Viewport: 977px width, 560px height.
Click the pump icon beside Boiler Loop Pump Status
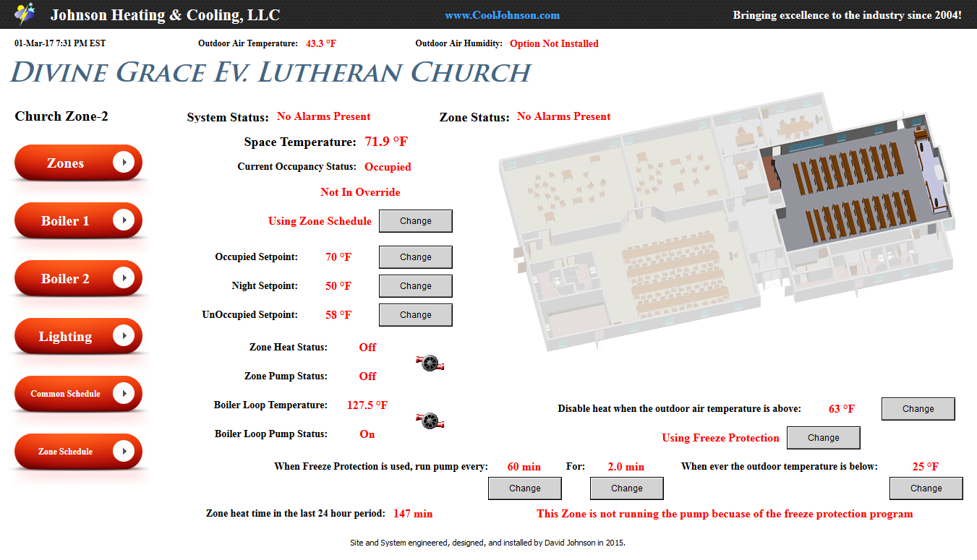tap(430, 420)
